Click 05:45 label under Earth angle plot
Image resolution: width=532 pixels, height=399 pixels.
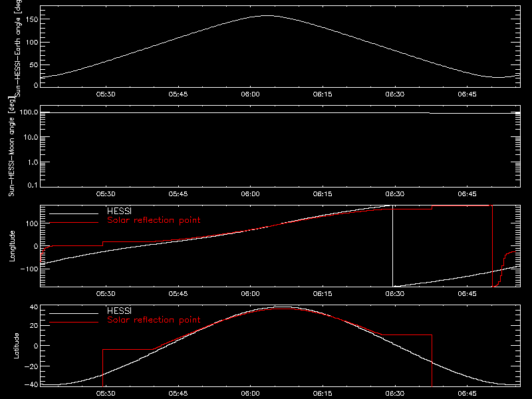tap(178, 94)
